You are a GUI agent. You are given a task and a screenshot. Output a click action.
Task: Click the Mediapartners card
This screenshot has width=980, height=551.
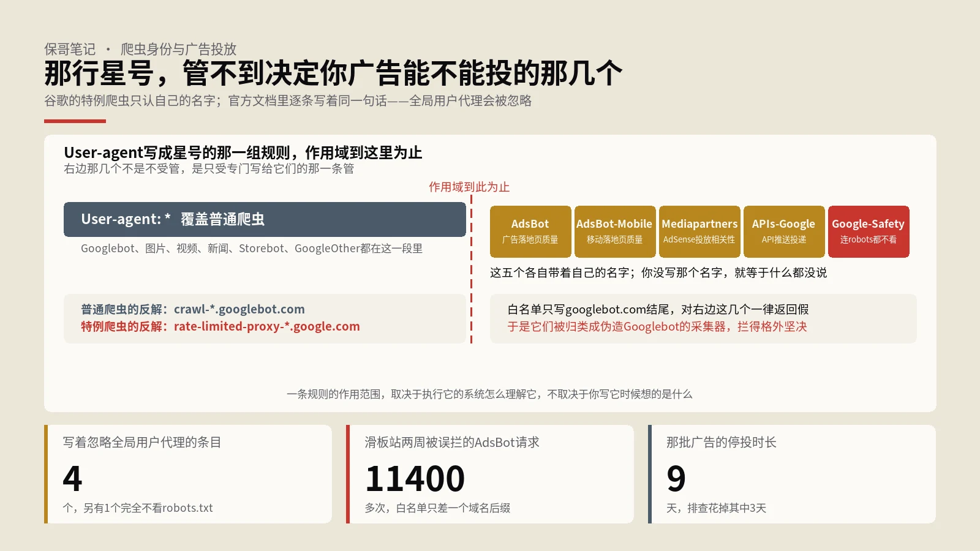pos(699,231)
